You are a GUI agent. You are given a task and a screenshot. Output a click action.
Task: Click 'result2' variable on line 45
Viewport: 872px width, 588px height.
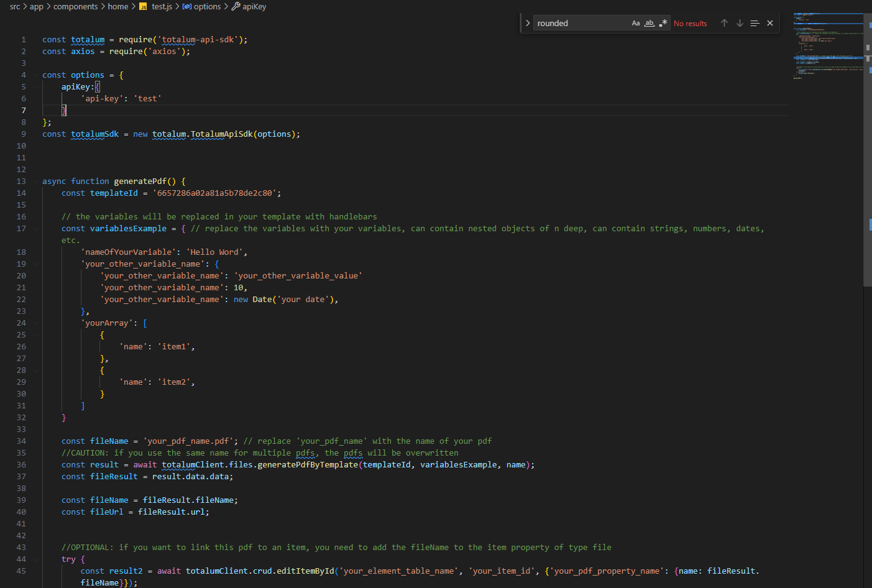tap(126, 571)
